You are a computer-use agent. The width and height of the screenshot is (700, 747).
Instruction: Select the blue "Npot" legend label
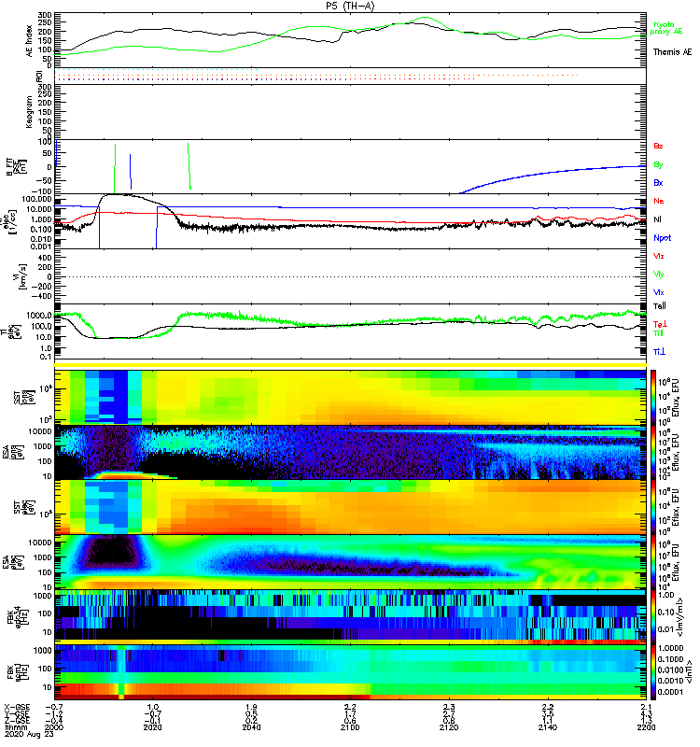pos(662,238)
